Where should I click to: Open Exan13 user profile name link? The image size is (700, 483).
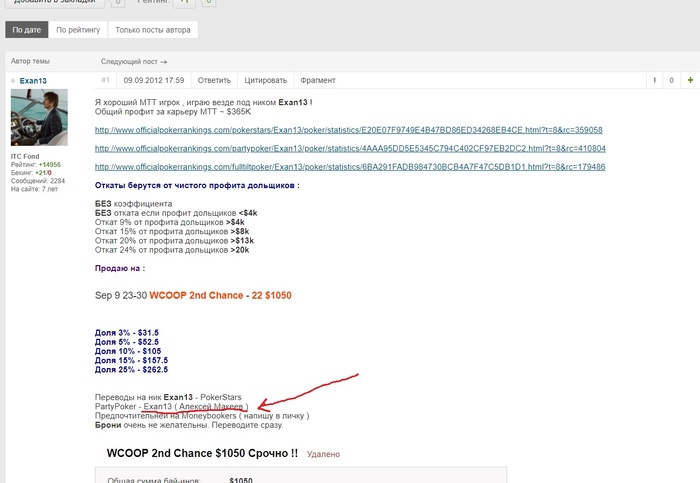click(33, 81)
